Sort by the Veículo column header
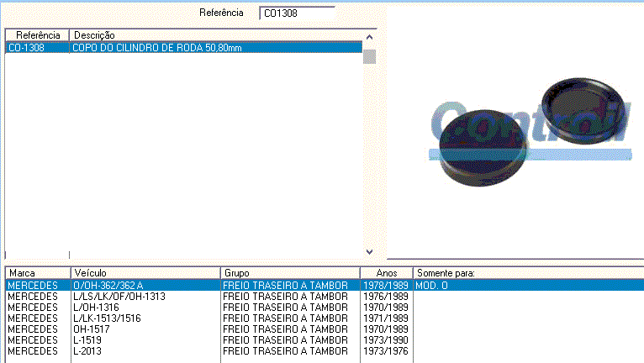 145,273
